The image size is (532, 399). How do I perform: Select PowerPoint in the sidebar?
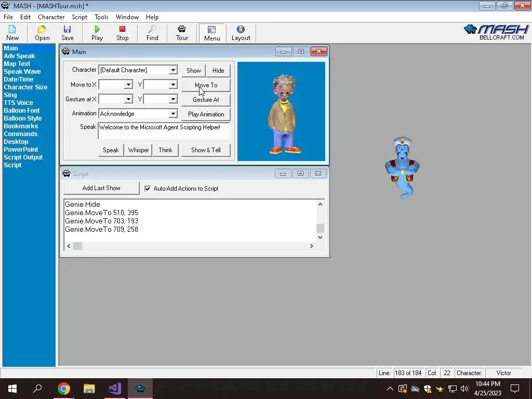coord(21,150)
